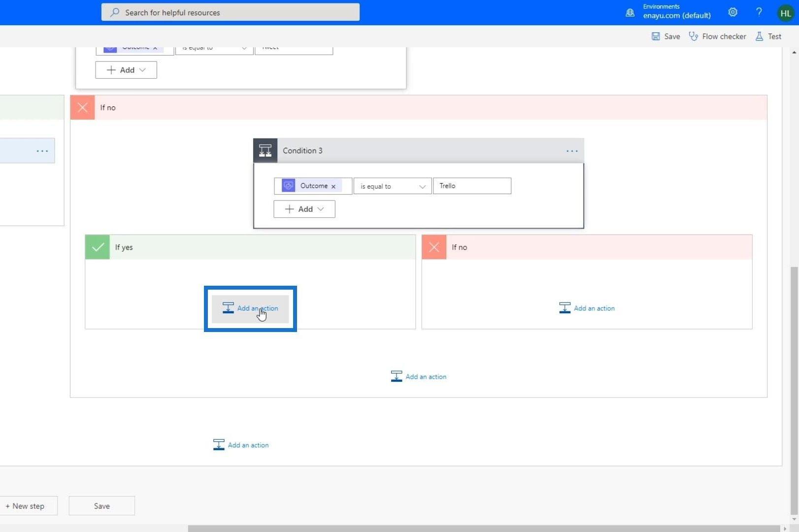Click the bottom Save button
Image resolution: width=799 pixels, height=532 pixels.
pyautogui.click(x=101, y=506)
